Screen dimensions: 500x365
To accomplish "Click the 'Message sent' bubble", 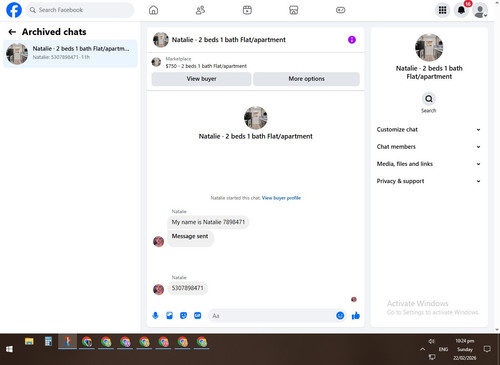I will 190,238.
